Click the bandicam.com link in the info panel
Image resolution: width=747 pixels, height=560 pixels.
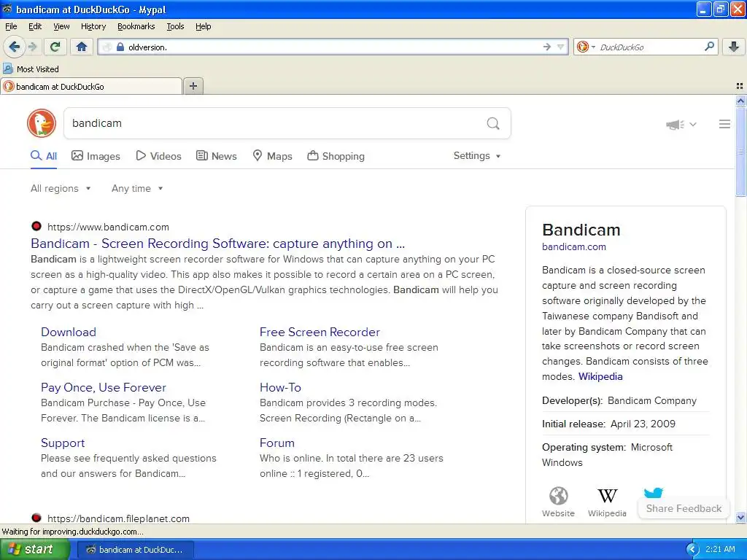coord(573,246)
